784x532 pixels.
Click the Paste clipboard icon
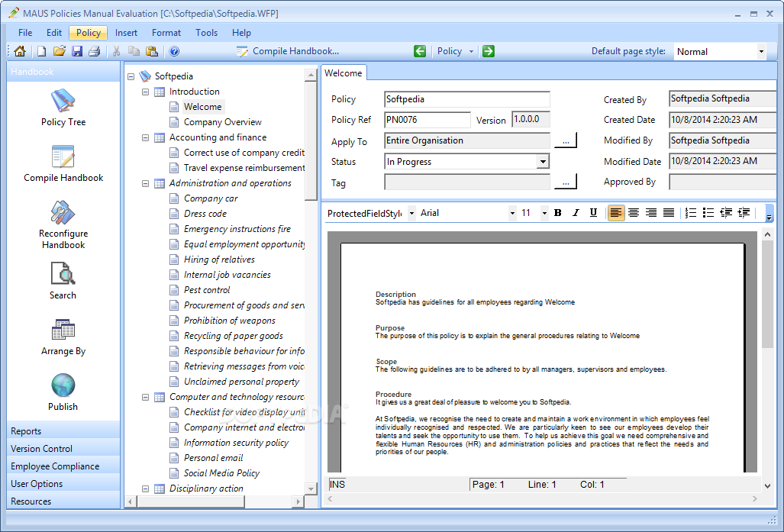click(x=151, y=51)
